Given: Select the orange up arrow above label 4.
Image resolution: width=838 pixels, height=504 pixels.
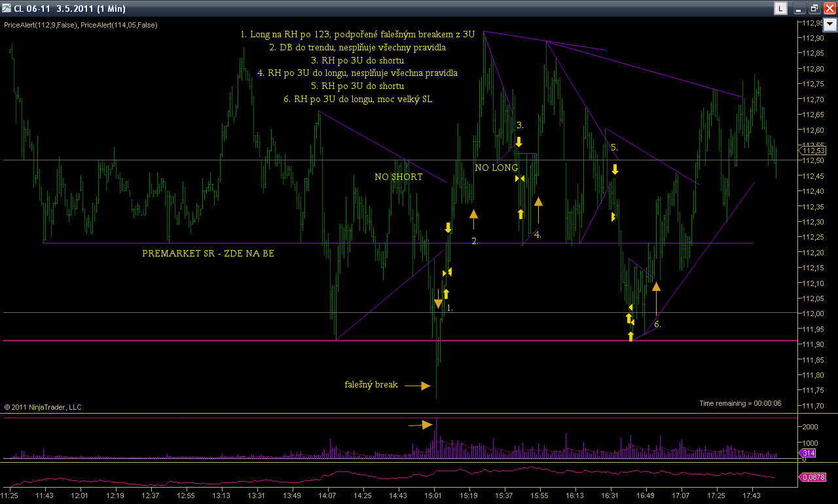Looking at the screenshot, I should pos(538,208).
